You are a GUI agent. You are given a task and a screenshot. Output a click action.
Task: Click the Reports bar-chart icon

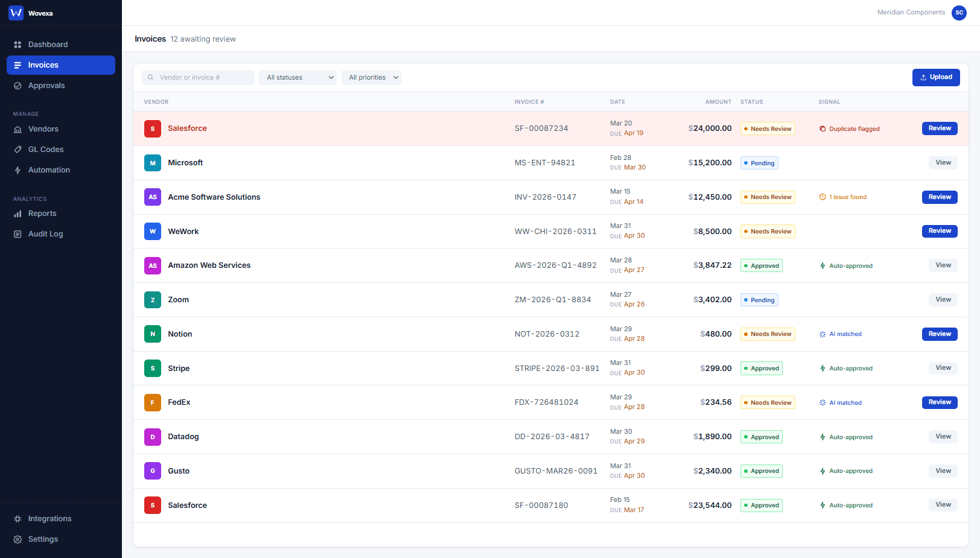point(17,213)
